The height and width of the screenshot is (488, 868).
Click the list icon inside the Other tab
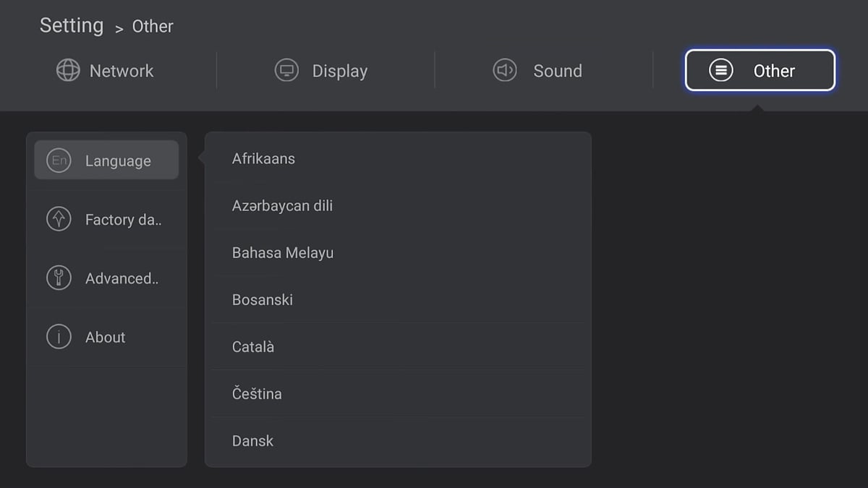coord(720,70)
